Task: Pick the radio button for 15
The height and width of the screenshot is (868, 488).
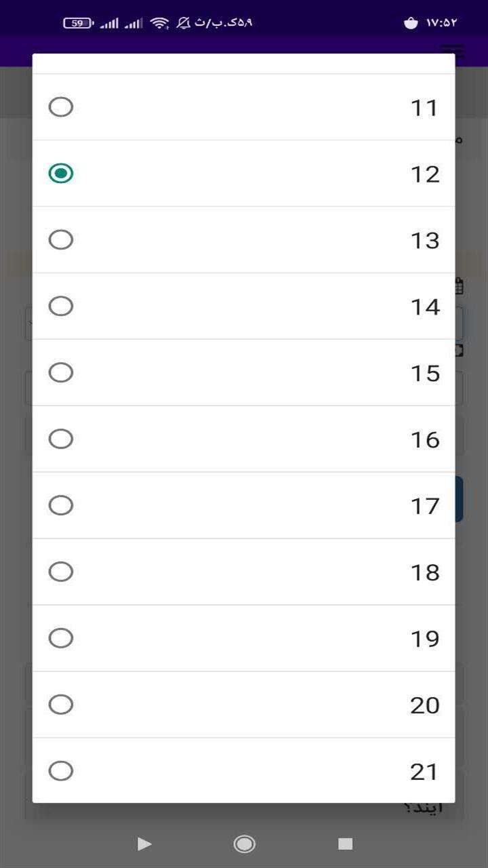Action: (x=61, y=373)
